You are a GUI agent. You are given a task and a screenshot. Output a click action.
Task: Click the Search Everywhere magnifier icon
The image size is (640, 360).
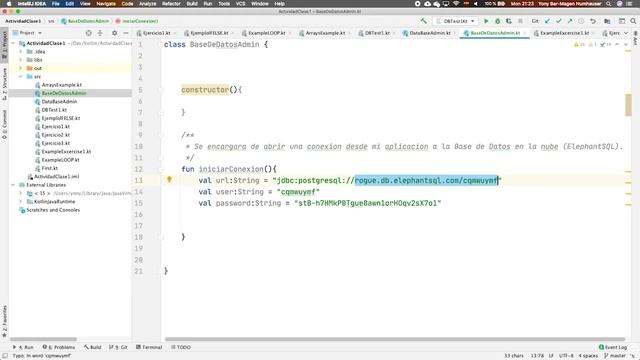[633, 21]
